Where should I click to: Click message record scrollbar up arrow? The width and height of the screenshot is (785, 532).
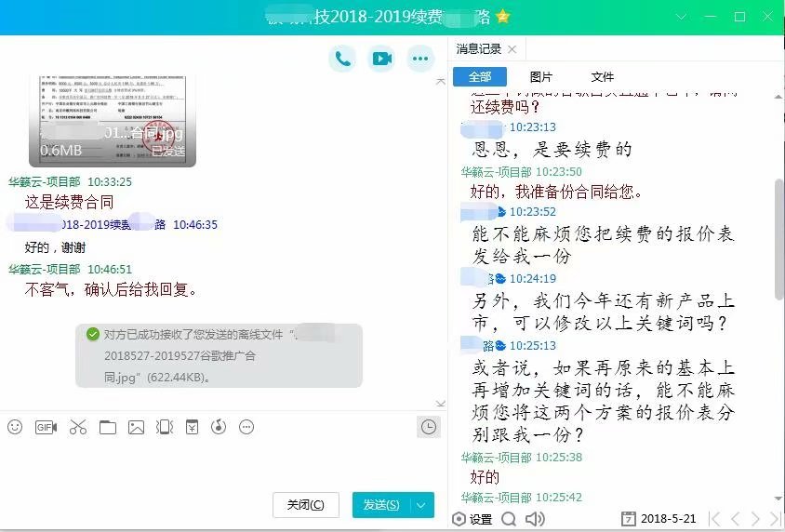(x=778, y=97)
